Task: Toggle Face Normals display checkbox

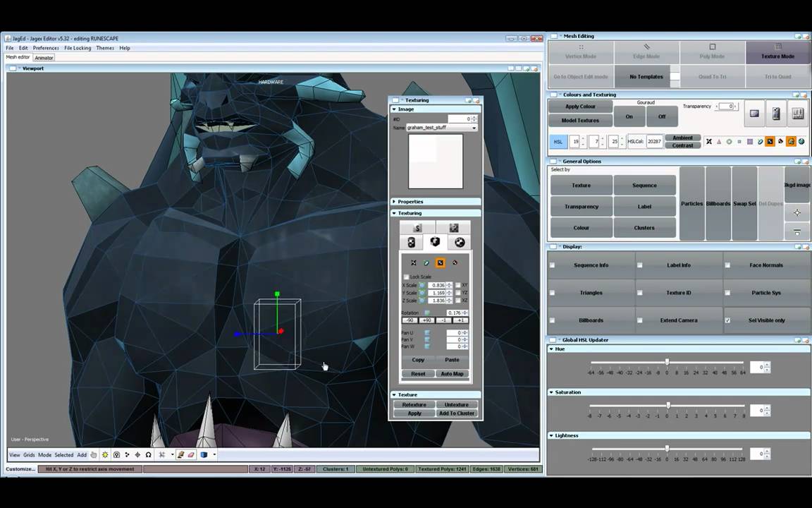Action: click(x=727, y=265)
